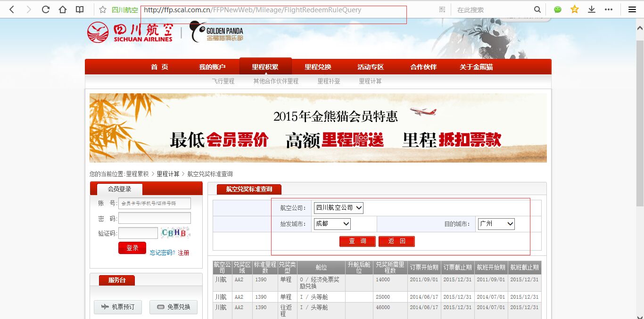This screenshot has height=319, width=644.
Task: Focus the 密码 password field
Action: coord(155,218)
